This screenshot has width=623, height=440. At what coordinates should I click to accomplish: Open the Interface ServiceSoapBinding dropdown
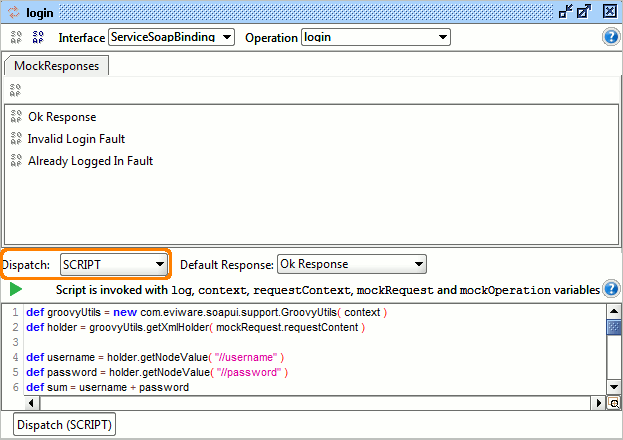pyautogui.click(x=171, y=37)
